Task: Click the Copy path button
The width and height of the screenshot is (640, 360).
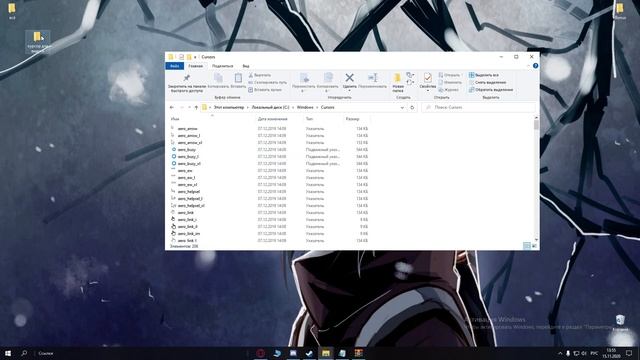Action: [x=267, y=82]
